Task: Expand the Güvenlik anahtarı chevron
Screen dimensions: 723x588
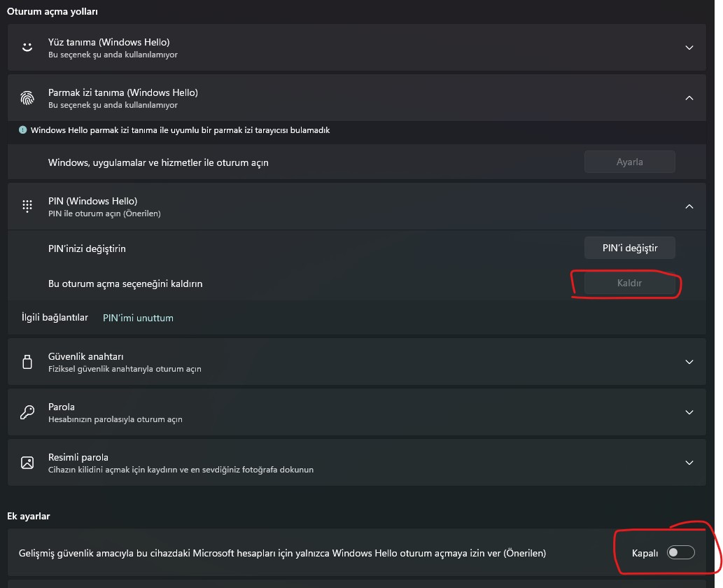Action: point(689,362)
